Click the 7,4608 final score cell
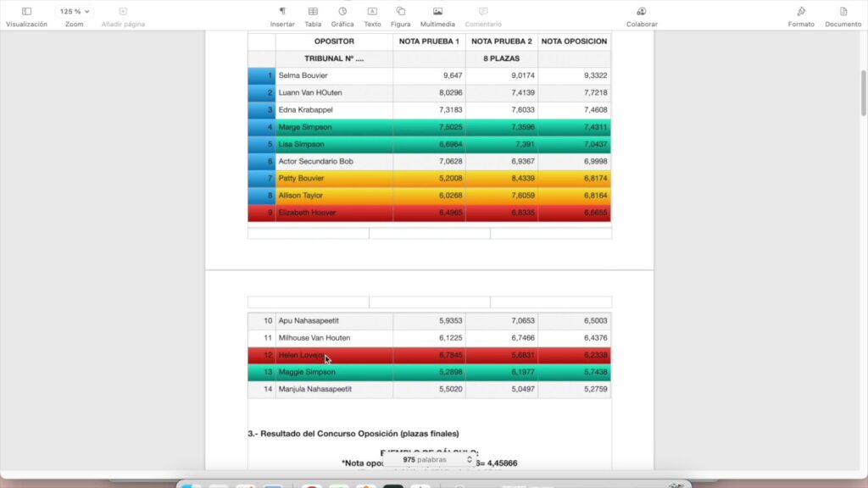Viewport: 868px width, 488px height. tap(574, 110)
